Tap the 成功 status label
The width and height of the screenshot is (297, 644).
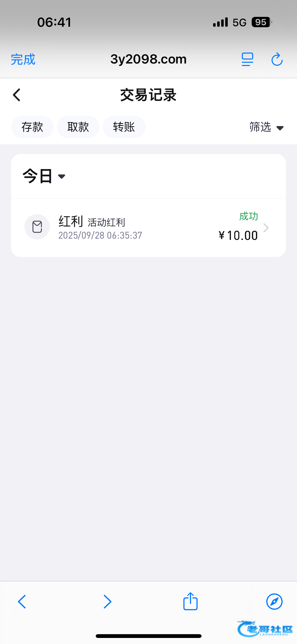tap(248, 216)
